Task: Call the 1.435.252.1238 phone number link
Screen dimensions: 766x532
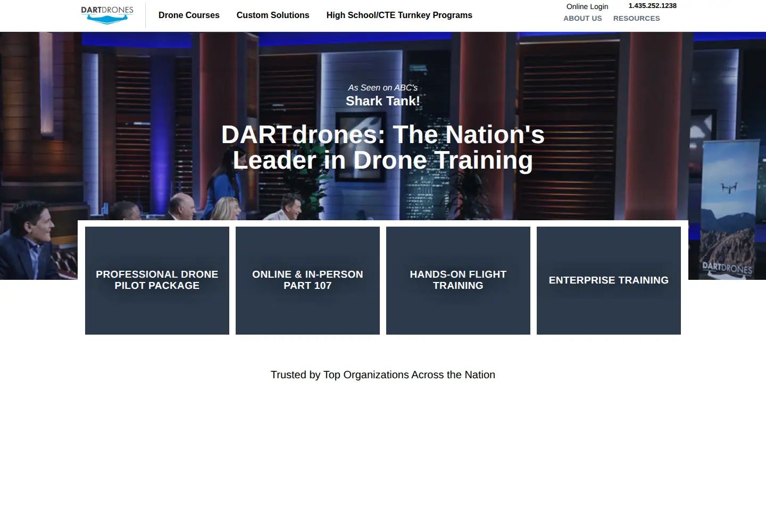Action: (653, 6)
